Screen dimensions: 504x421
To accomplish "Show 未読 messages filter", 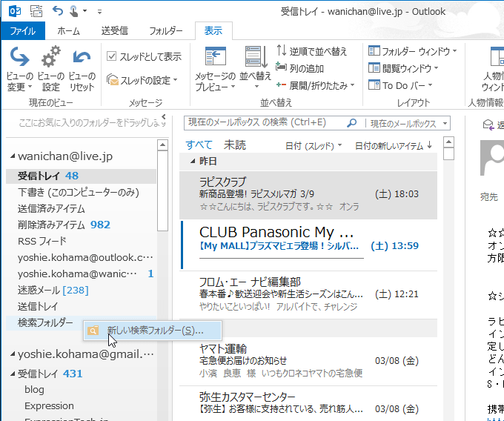I will (235, 145).
